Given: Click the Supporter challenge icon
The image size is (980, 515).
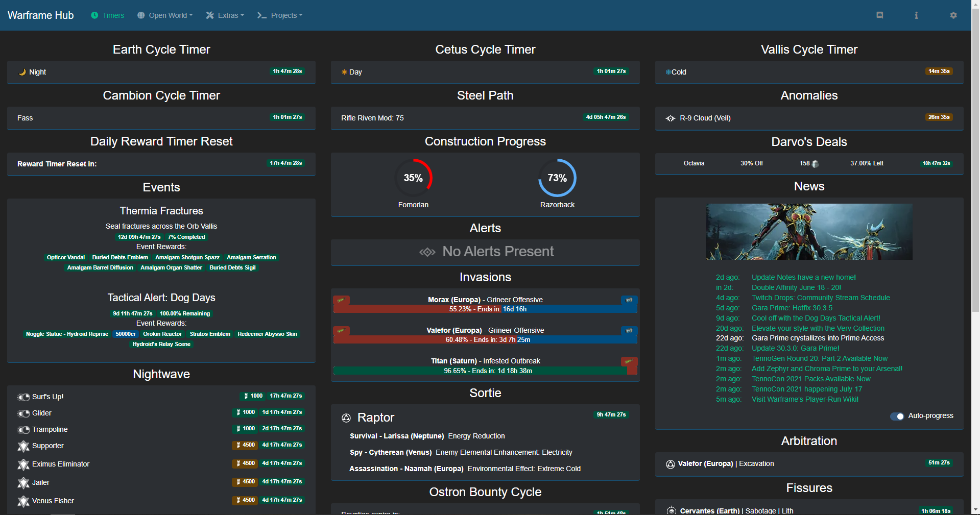Looking at the screenshot, I should click(x=23, y=447).
